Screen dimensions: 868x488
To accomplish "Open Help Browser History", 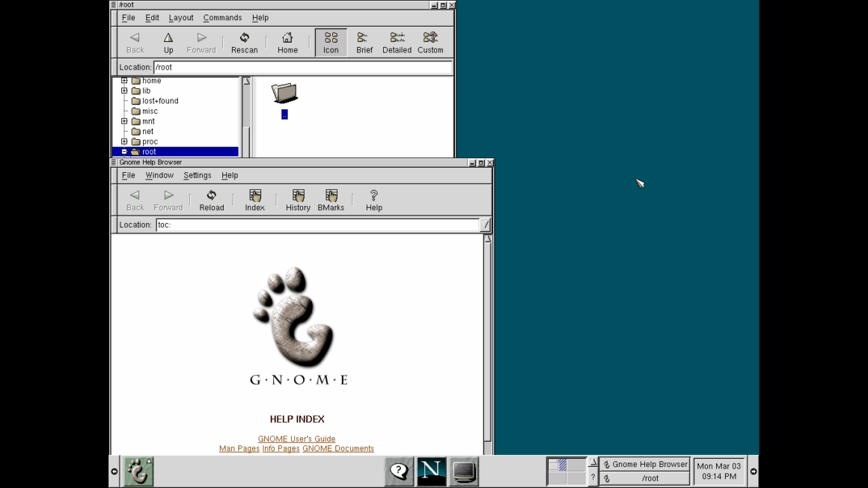I will [x=298, y=201].
